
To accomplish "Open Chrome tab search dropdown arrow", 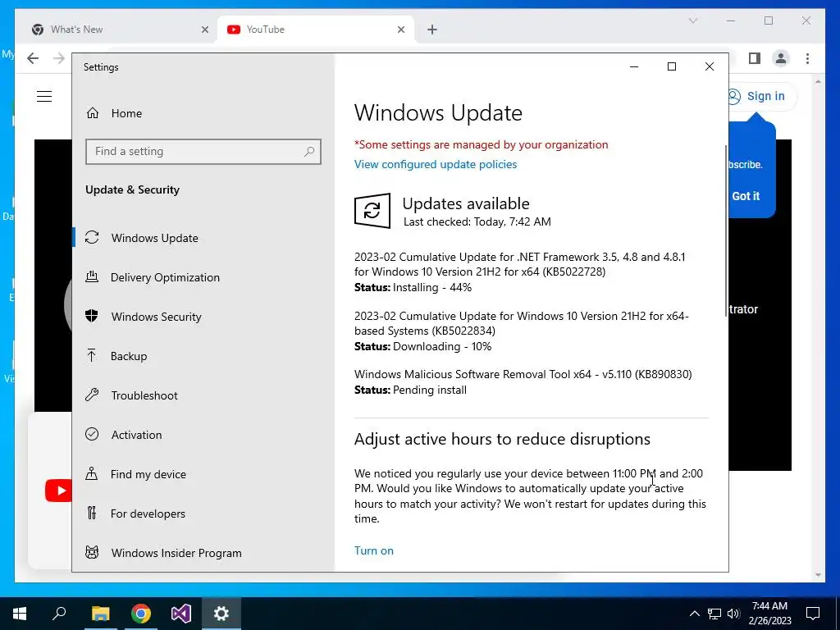I will click(x=692, y=21).
